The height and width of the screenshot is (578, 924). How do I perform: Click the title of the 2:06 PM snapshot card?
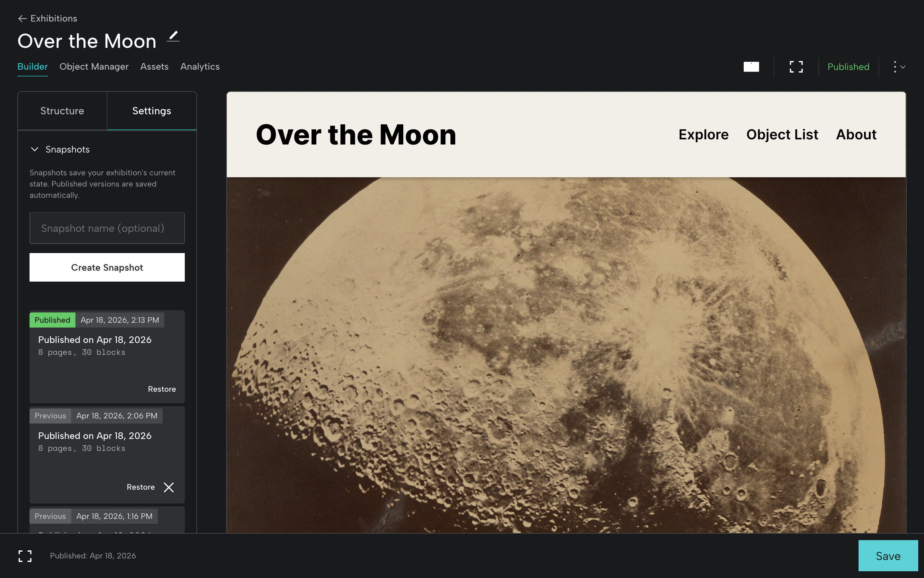95,436
